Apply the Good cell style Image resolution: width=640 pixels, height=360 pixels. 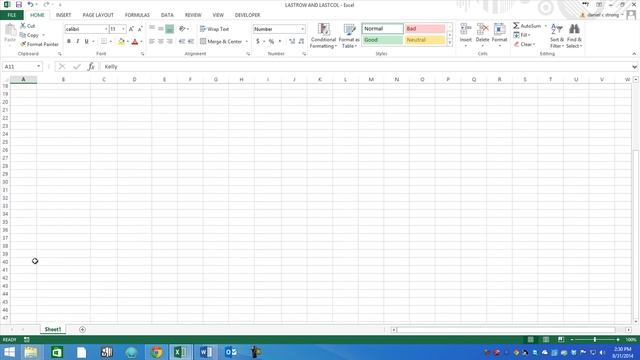pyautogui.click(x=382, y=40)
